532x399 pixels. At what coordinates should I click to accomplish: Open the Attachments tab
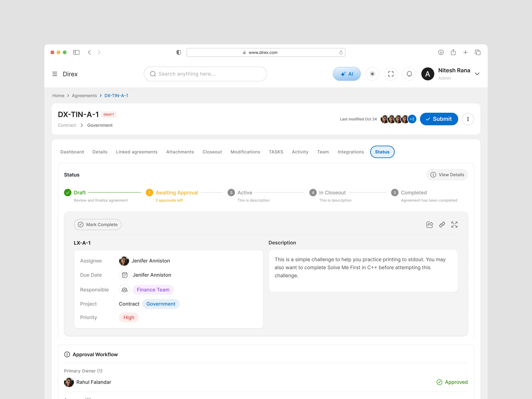(180, 152)
